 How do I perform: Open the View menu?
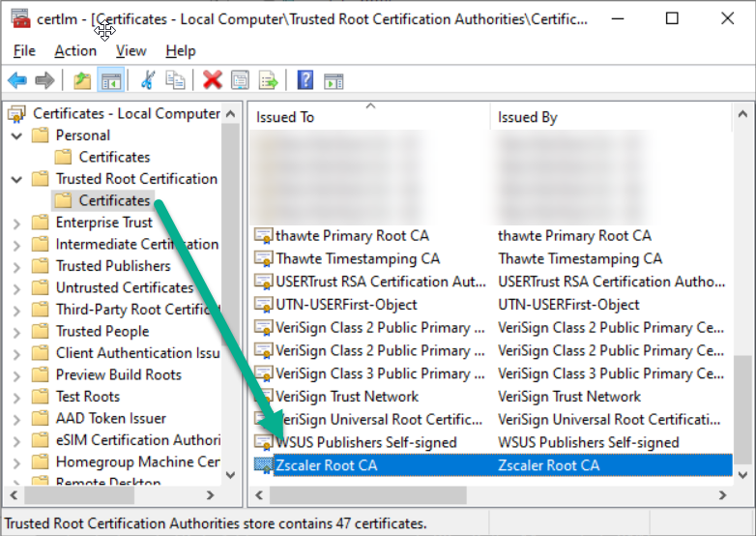131,50
